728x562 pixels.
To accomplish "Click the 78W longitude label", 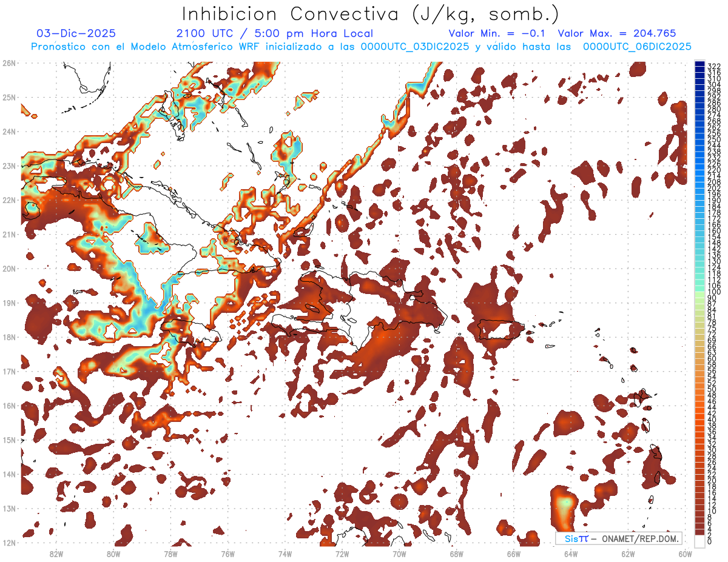I will pyautogui.click(x=170, y=554).
